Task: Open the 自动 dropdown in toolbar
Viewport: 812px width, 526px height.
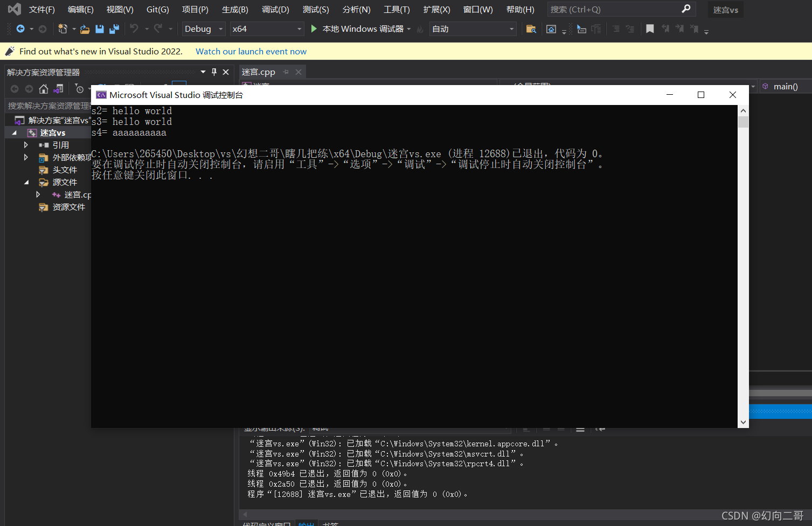Action: pos(473,29)
